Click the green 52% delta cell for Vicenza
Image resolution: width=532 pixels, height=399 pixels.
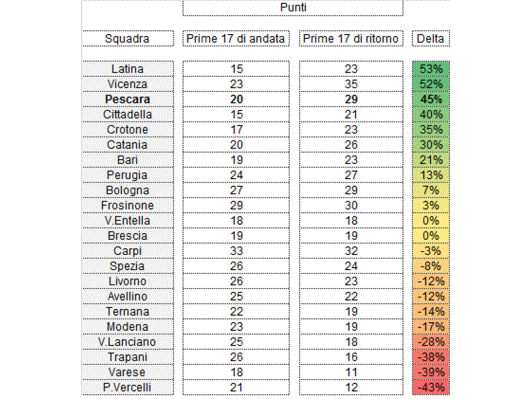430,84
